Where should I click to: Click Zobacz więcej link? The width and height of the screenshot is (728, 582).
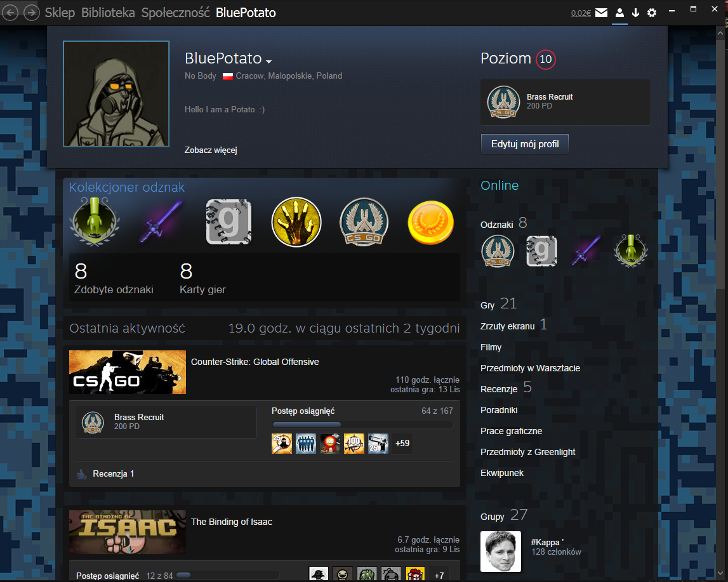click(x=211, y=150)
